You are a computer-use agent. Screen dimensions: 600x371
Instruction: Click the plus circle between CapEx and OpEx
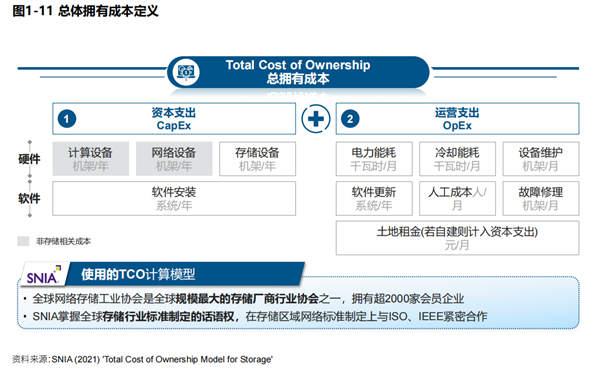316,119
